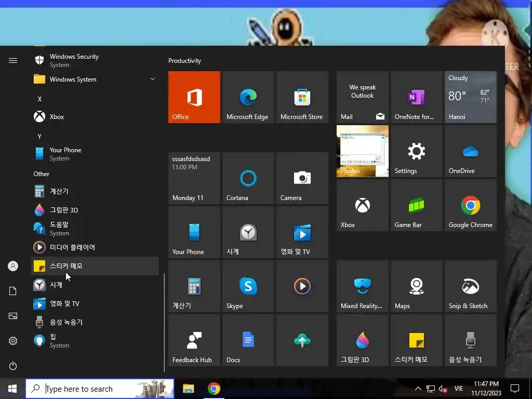
Task: Open the Mail tile
Action: pyautogui.click(x=362, y=97)
